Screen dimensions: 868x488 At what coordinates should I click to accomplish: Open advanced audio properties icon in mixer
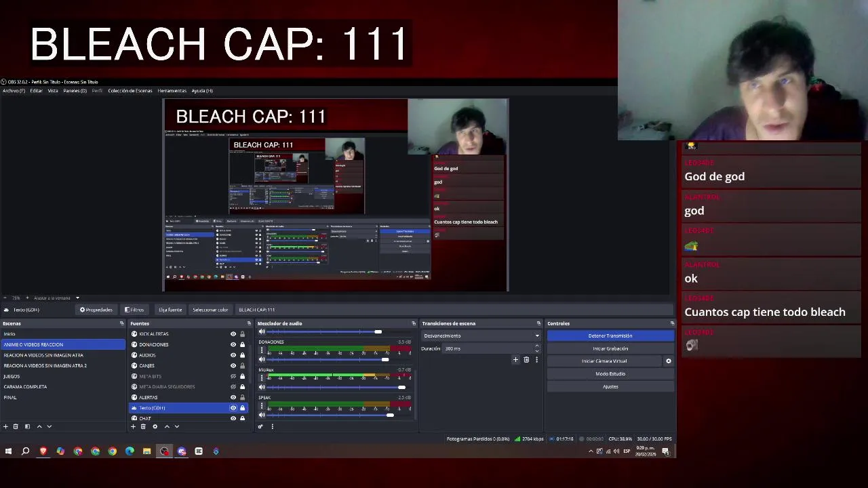pyautogui.click(x=260, y=426)
